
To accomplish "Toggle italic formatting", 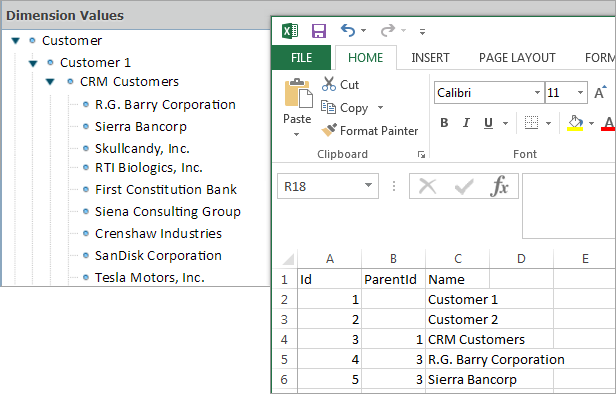I will click(466, 123).
